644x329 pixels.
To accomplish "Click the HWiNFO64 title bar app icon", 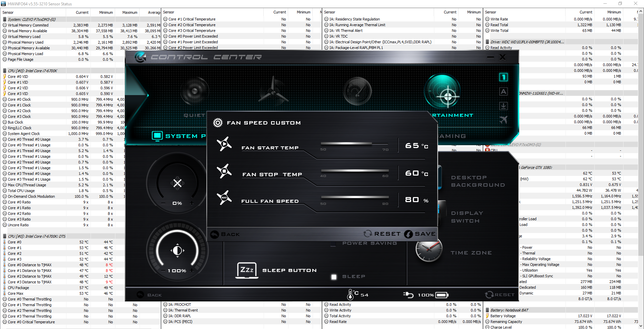I will [x=4, y=4].
